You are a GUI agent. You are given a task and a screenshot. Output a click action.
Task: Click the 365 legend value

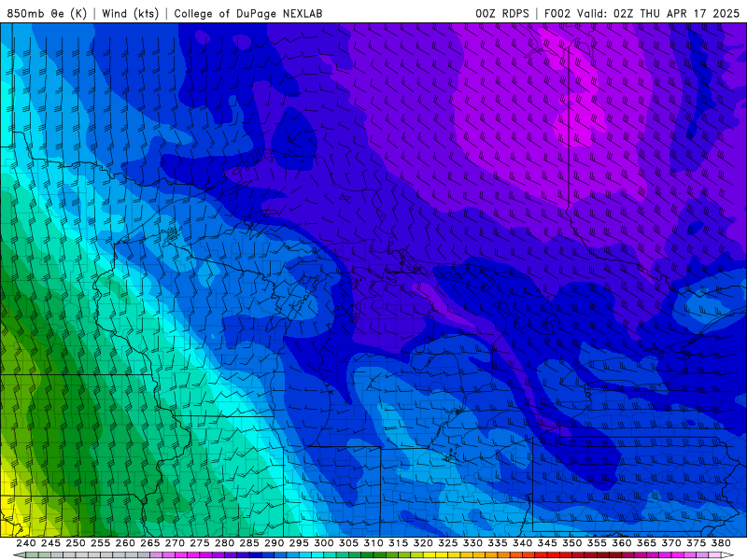(x=646, y=543)
